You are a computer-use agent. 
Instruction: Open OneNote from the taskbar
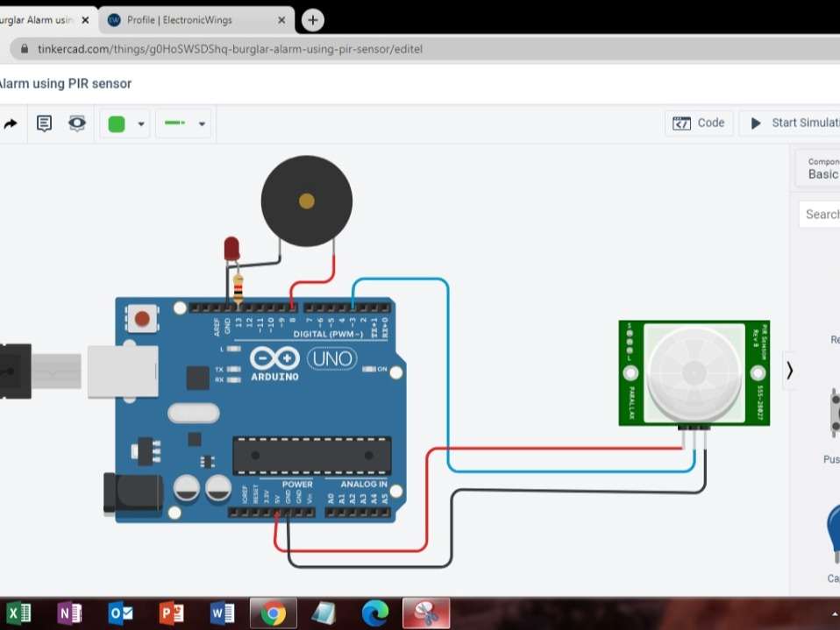[x=69, y=613]
